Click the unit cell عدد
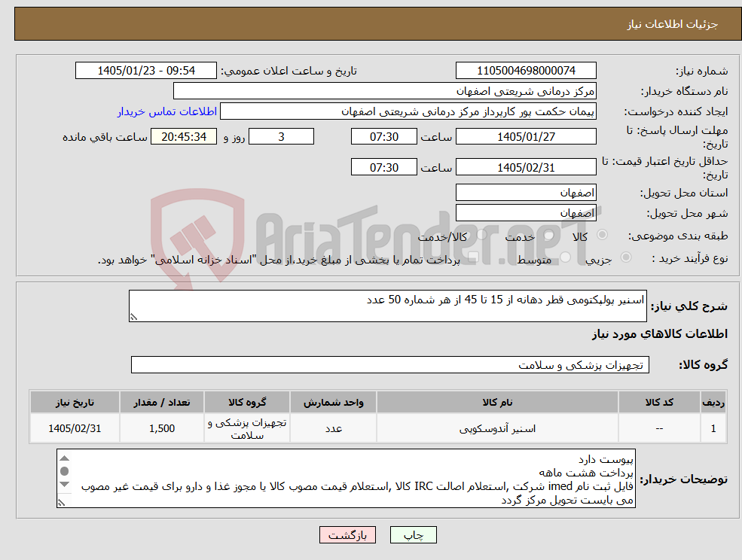 pyautogui.click(x=333, y=428)
